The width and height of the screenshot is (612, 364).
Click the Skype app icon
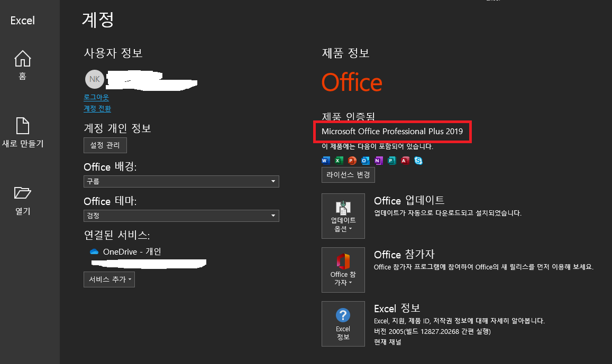418,160
